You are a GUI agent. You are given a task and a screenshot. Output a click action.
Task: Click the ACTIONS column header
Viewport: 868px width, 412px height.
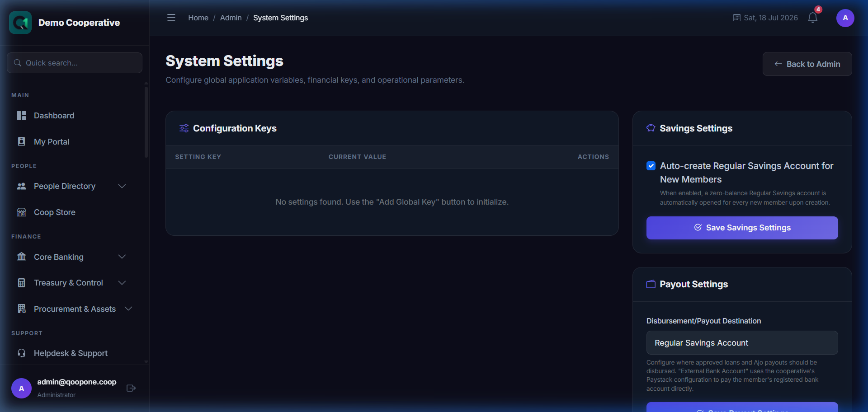[x=593, y=157]
